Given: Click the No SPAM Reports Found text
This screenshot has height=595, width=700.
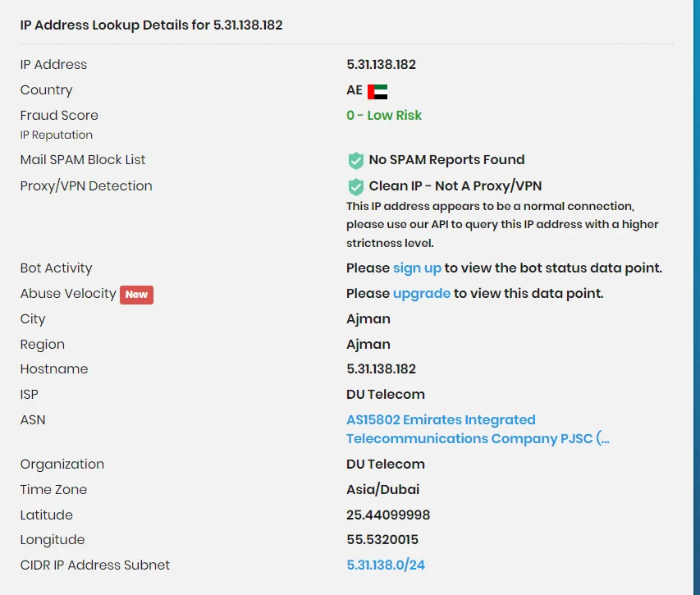Looking at the screenshot, I should click(446, 160).
